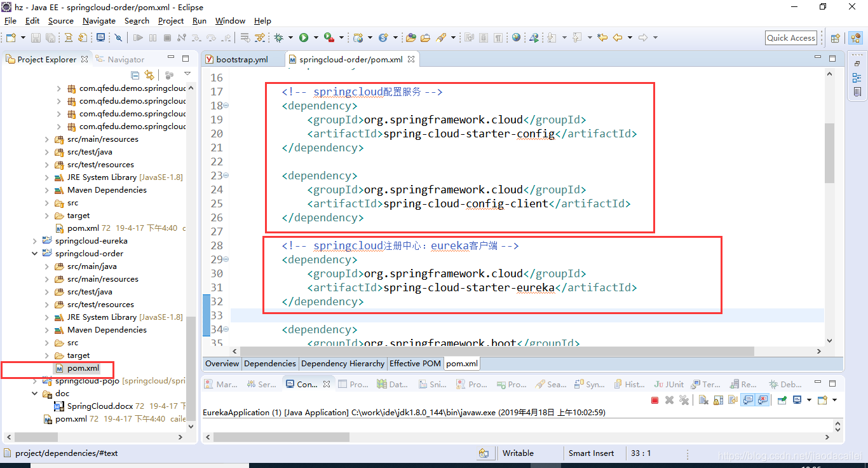Viewport: 868px width, 468px height.
Task: Open Back history dropdown arrow
Action: (x=630, y=38)
